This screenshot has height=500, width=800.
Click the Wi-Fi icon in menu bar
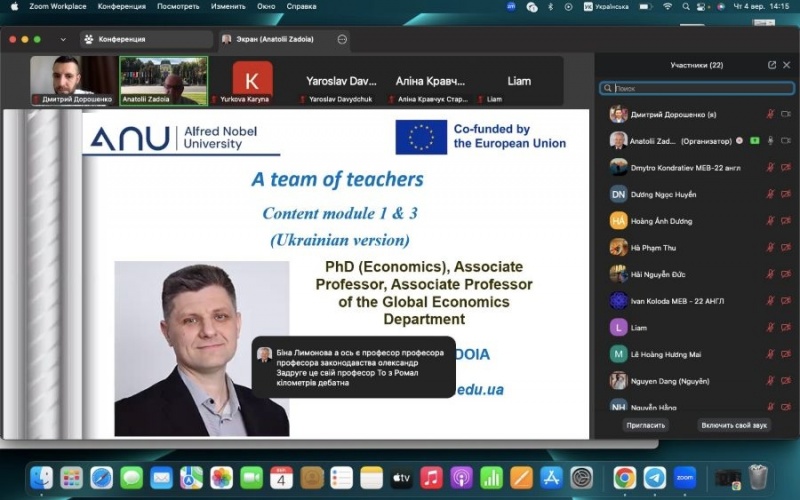pos(667,7)
